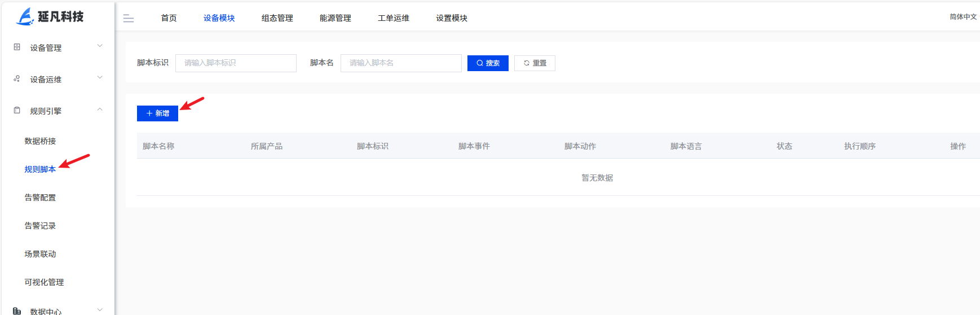Click the 数据中心 sidebar icon
980x315 pixels.
tap(17, 311)
